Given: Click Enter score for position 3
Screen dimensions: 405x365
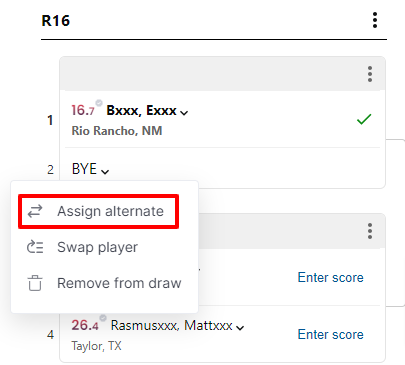Looking at the screenshot, I should [330, 277].
